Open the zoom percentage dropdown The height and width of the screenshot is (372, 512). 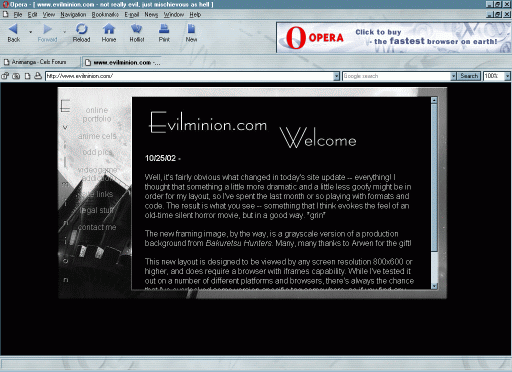[507, 76]
